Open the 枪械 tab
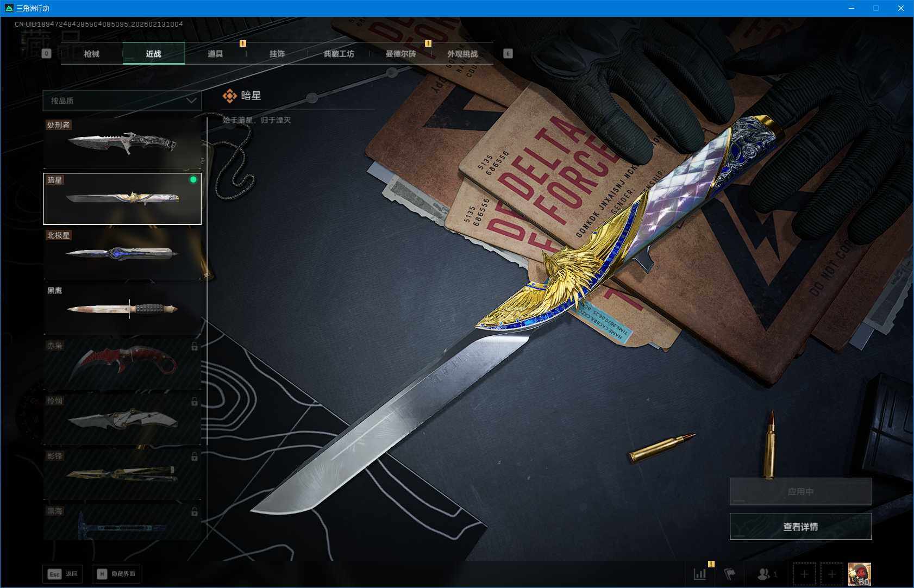This screenshot has height=588, width=914. click(92, 54)
